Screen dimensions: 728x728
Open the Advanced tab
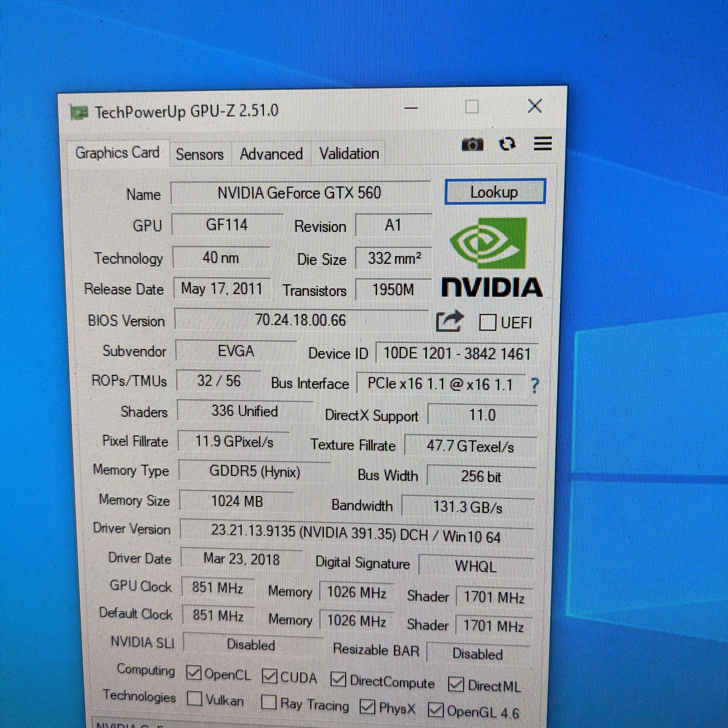271,154
